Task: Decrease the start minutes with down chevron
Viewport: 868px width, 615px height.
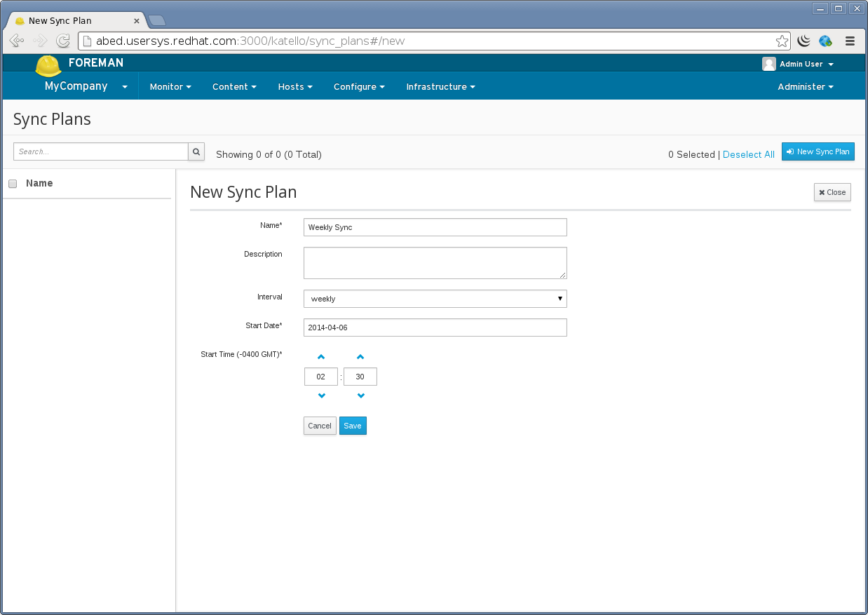Action: pos(360,396)
